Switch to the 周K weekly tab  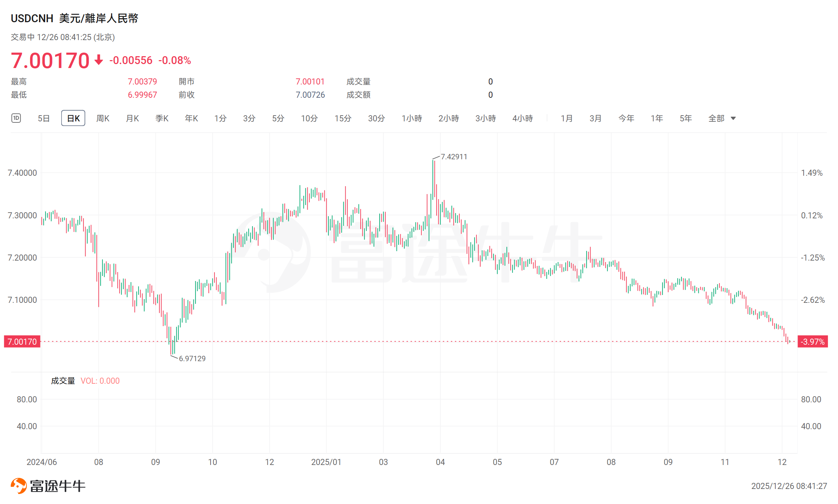click(x=103, y=118)
